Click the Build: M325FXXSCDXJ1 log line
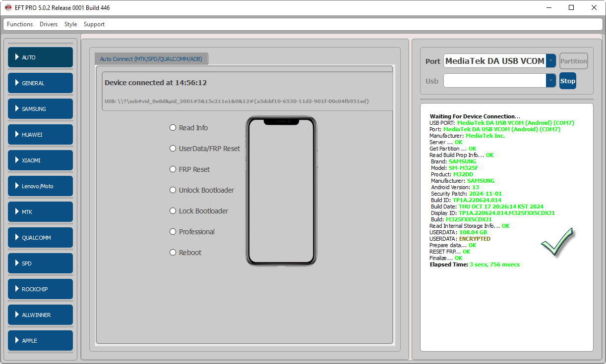 coord(461,219)
